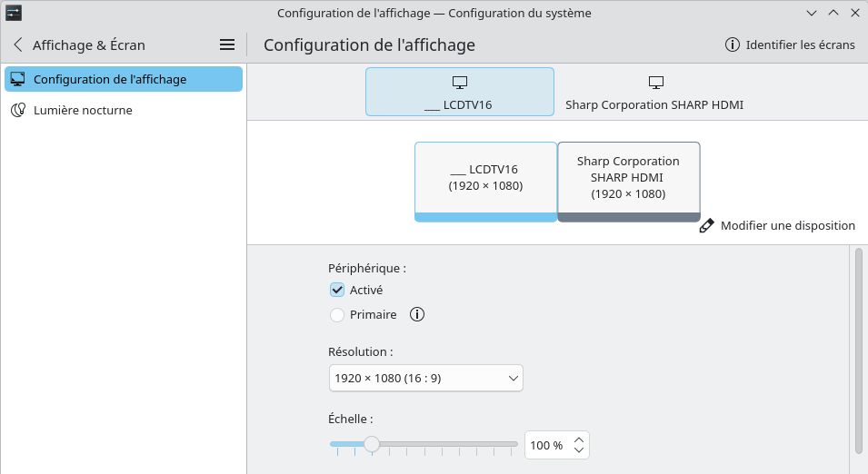Go back using the Affichage & Écran arrow
This screenshot has height=474, width=868.
point(18,44)
